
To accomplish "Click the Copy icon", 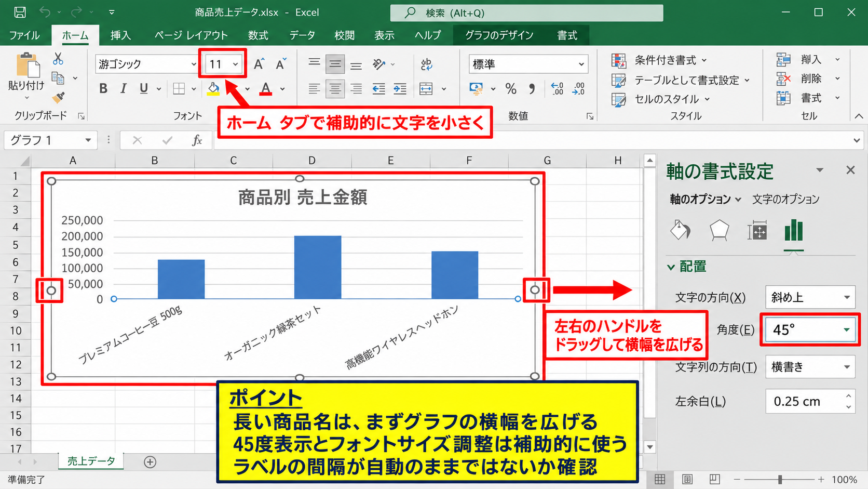I will click(x=58, y=78).
